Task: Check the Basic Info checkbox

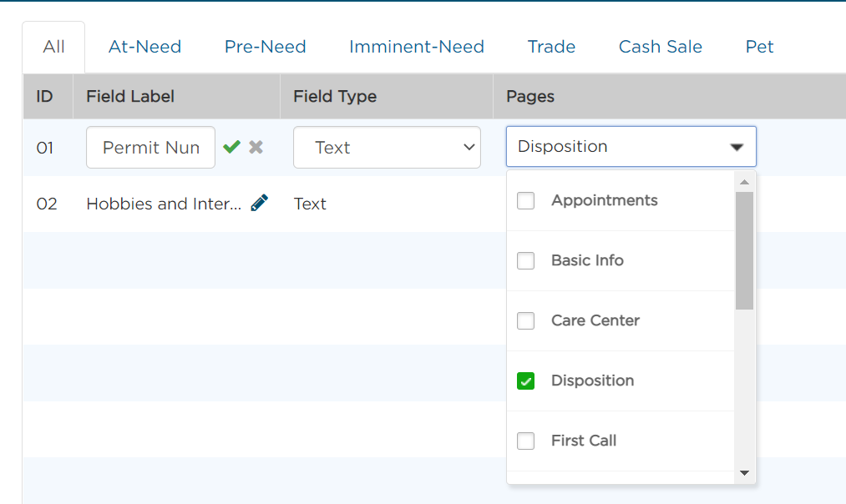Action: (x=525, y=261)
